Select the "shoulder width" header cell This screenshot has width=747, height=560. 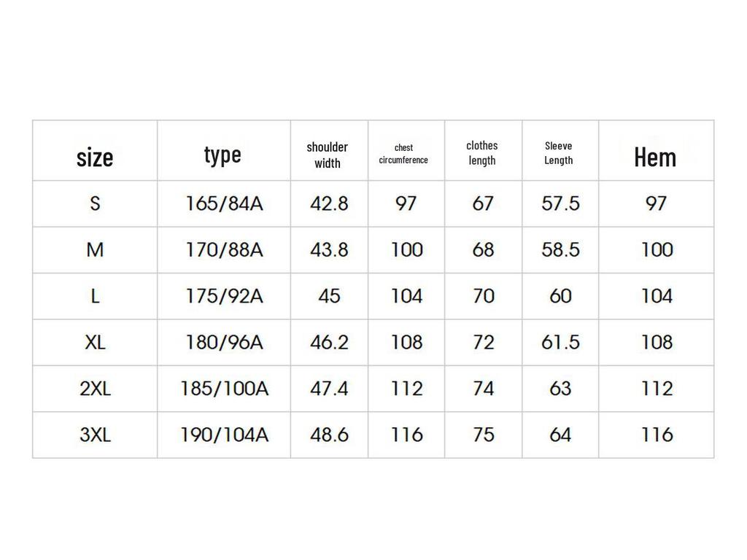point(328,155)
